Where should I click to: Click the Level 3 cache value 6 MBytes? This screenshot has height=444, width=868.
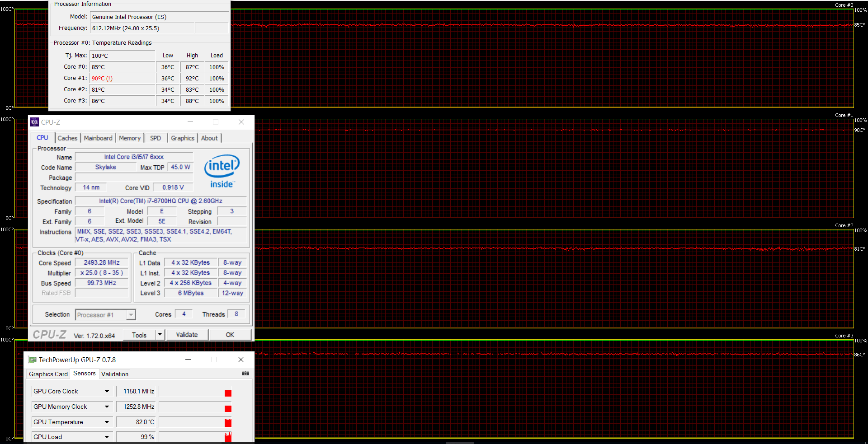coord(191,293)
